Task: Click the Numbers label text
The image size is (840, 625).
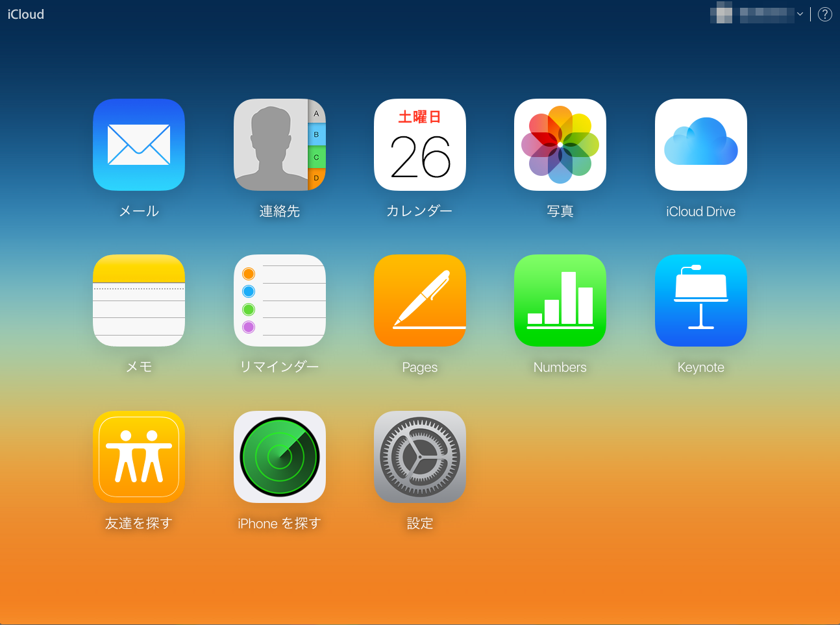Action: (x=560, y=367)
